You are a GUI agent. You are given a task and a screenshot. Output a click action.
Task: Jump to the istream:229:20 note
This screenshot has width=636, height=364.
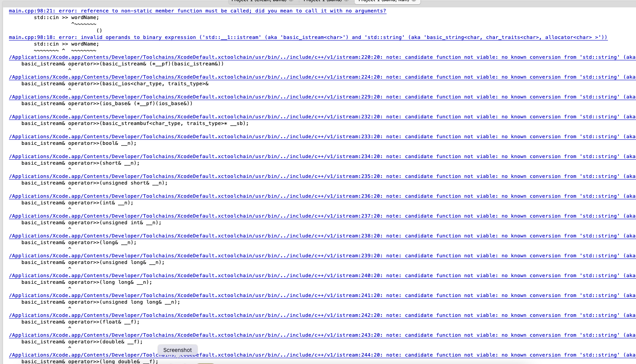click(322, 97)
